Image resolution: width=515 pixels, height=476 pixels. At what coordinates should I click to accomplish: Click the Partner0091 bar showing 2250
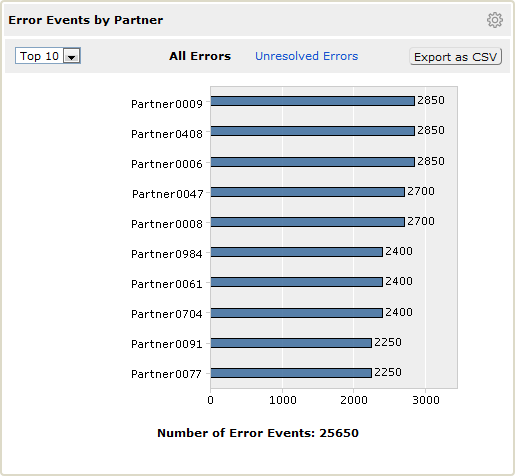291,343
